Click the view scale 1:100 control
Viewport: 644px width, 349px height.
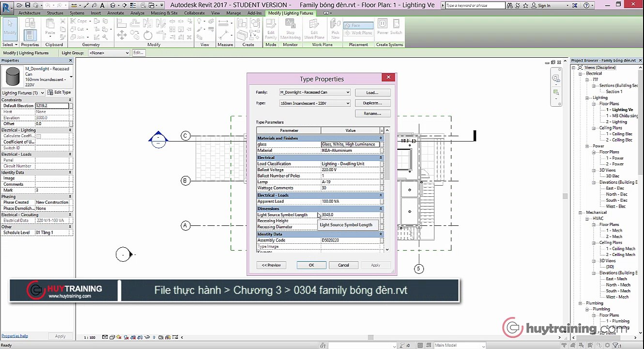[x=90, y=337]
